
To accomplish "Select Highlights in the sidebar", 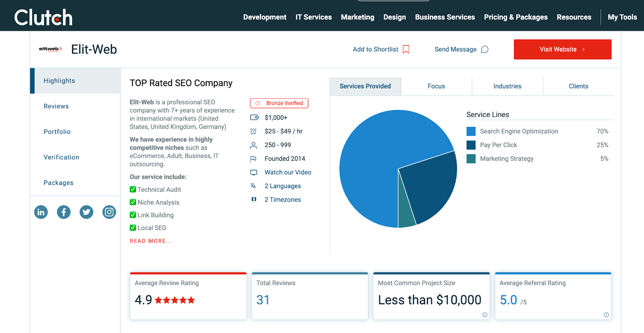I will pyautogui.click(x=75, y=81).
